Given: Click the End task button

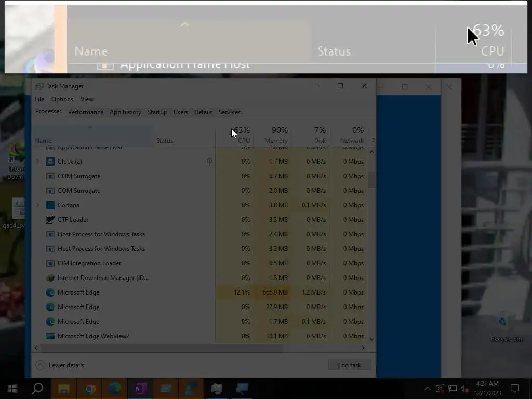Looking at the screenshot, I should point(350,365).
